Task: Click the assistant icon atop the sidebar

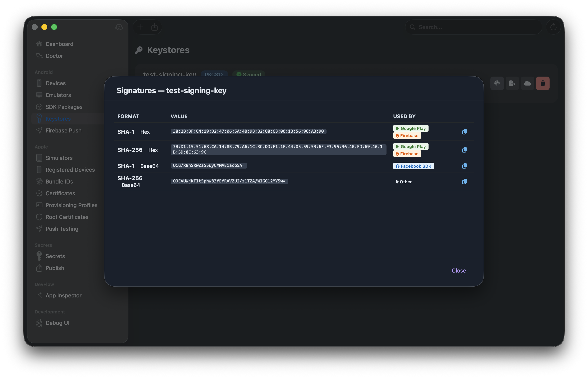Action: (x=119, y=27)
